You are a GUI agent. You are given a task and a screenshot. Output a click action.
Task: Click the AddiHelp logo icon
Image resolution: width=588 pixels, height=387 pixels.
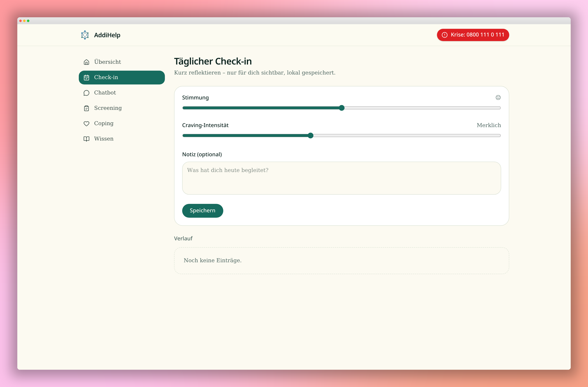85,35
